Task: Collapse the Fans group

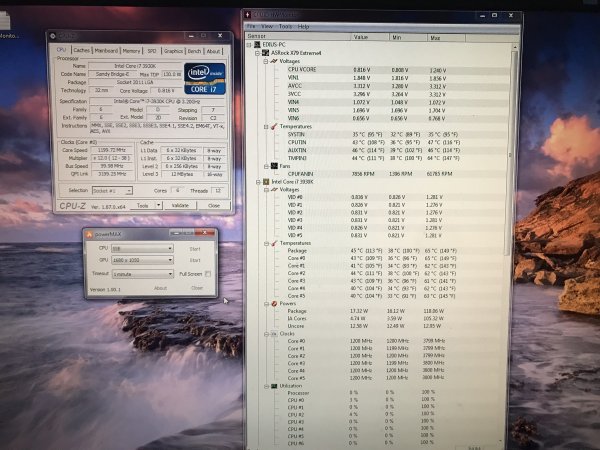Action: pos(266,166)
